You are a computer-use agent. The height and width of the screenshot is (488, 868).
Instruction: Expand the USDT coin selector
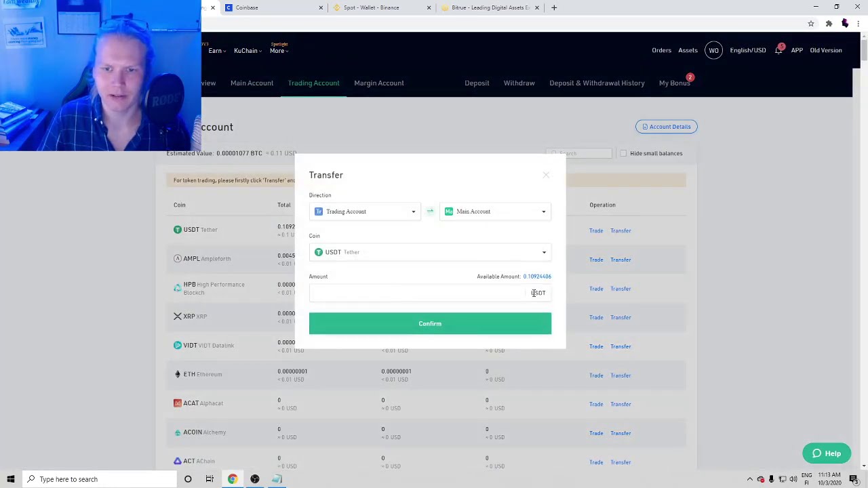point(430,252)
